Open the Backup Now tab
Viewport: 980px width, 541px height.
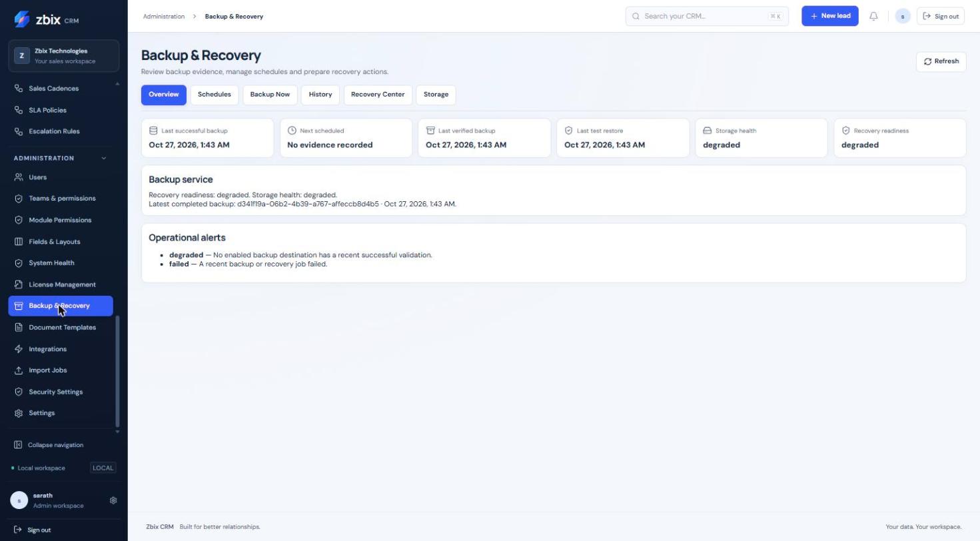pyautogui.click(x=270, y=95)
